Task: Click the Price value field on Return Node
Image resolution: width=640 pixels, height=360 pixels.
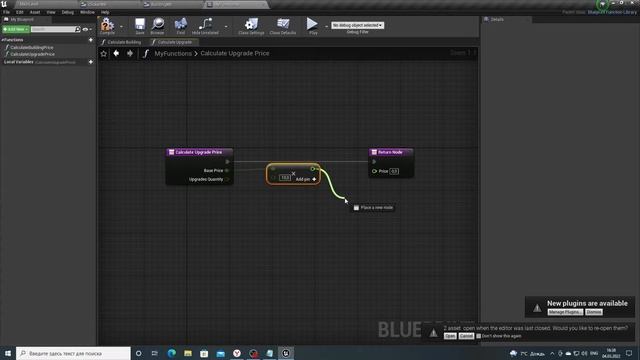Action: (394, 171)
